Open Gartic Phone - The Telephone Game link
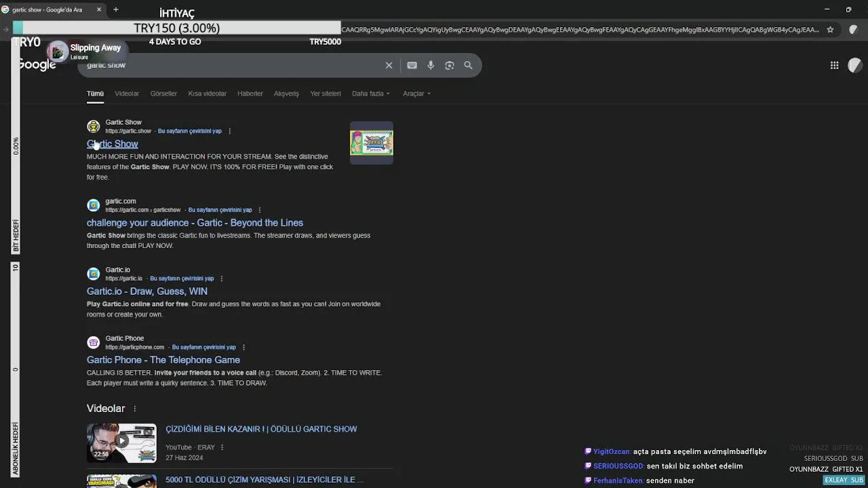The width and height of the screenshot is (868, 488). click(163, 360)
